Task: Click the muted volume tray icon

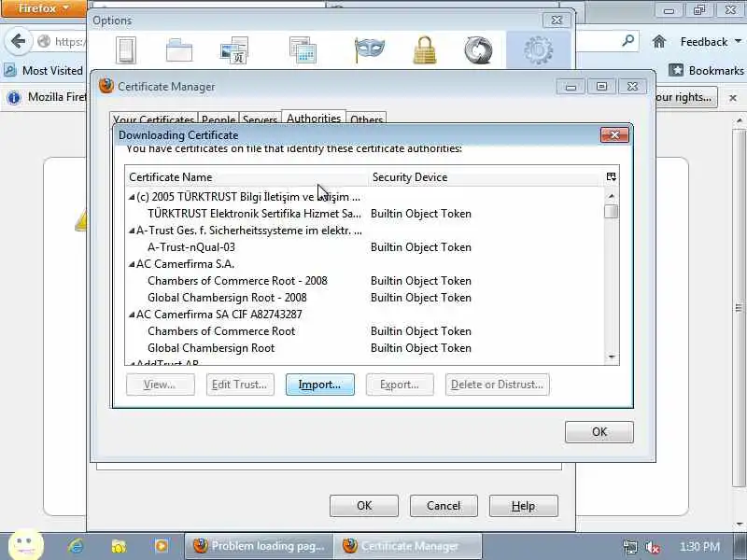Action: (652, 547)
